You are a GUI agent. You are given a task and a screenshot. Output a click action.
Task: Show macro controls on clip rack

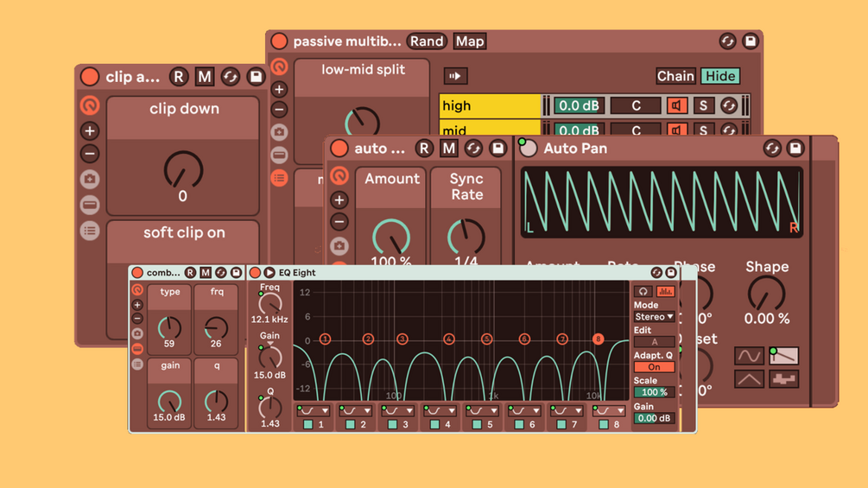coord(90,105)
